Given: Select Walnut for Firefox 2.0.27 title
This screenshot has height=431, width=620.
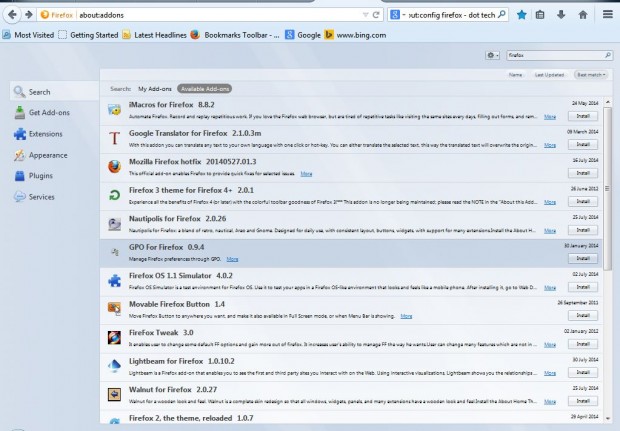Looking at the screenshot, I should click(173, 389).
